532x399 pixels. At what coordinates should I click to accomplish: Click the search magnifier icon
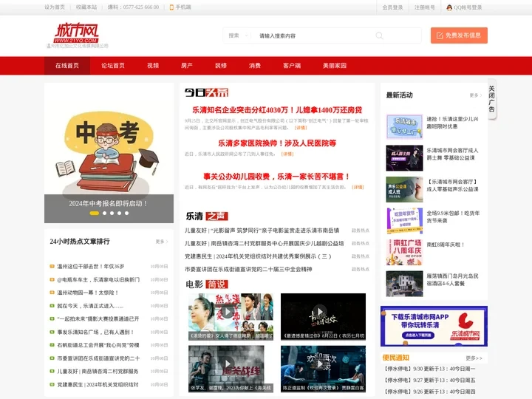pos(379,35)
